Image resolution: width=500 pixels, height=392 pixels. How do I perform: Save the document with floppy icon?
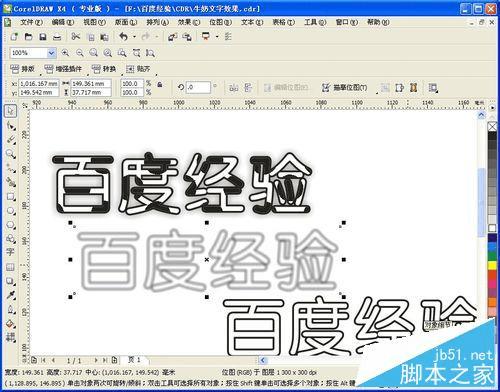pos(43,37)
